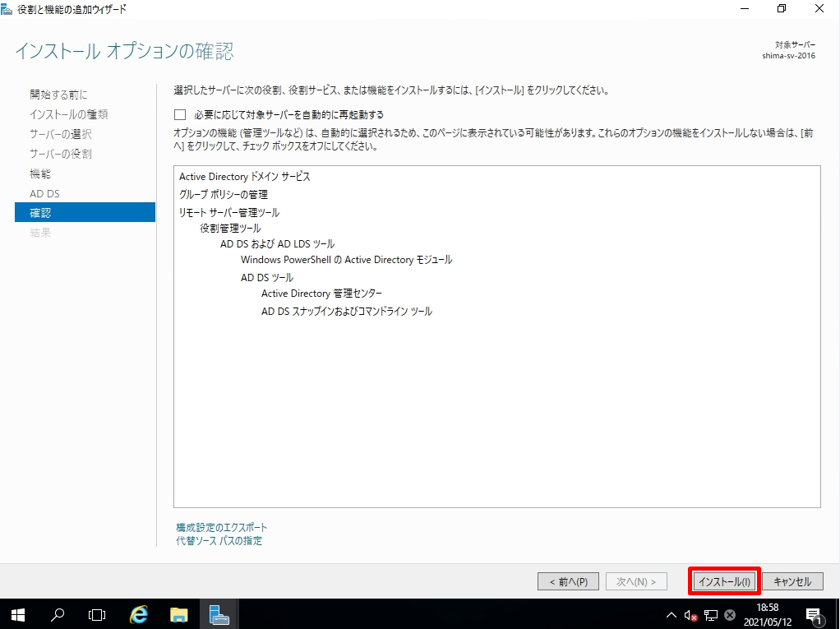Select 役割管理ツール entry in list
Screen dimensions: 840x629
230,229
